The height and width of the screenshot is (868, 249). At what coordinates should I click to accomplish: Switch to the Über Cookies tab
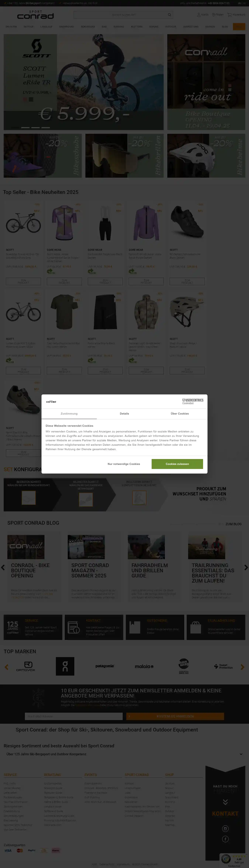click(180, 413)
